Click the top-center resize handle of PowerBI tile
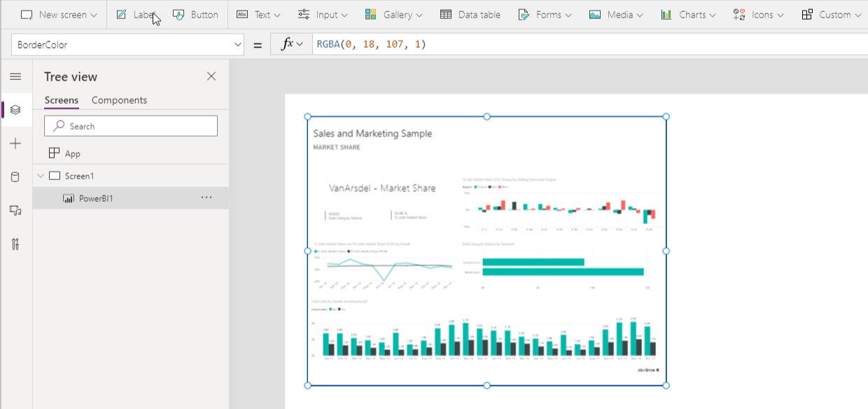868x409 pixels. coord(486,117)
